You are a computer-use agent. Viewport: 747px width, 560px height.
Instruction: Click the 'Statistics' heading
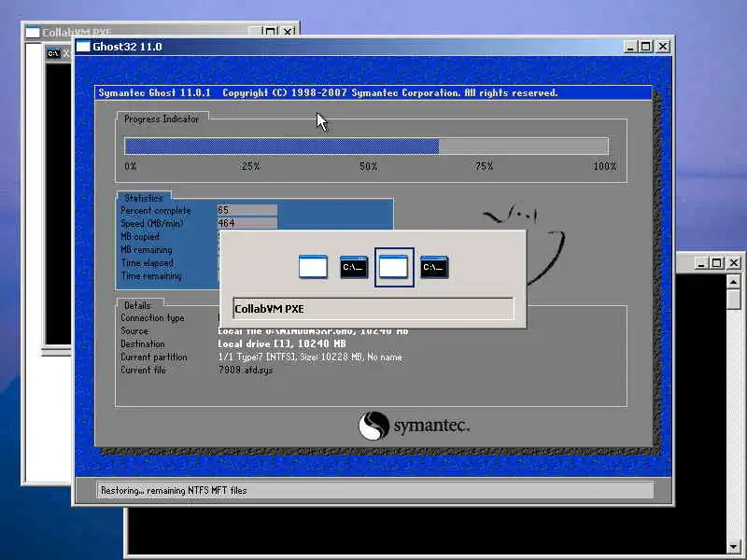pyautogui.click(x=144, y=198)
